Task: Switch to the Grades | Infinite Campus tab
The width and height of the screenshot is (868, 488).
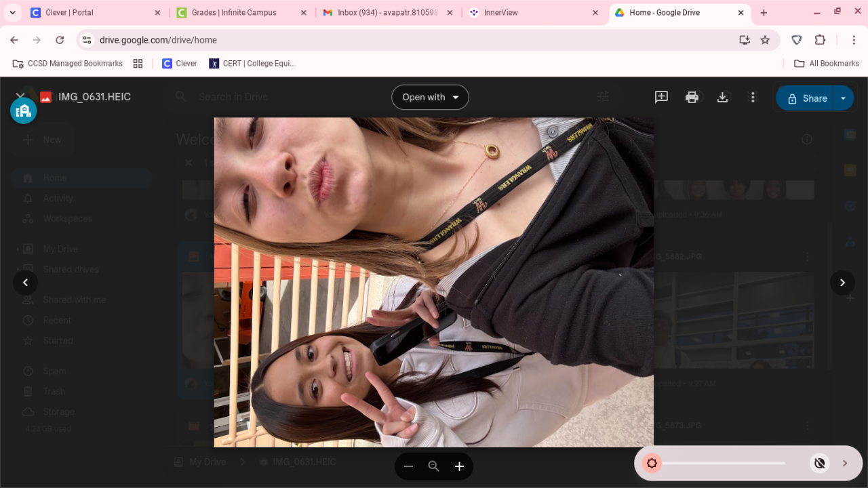Action: (x=241, y=13)
